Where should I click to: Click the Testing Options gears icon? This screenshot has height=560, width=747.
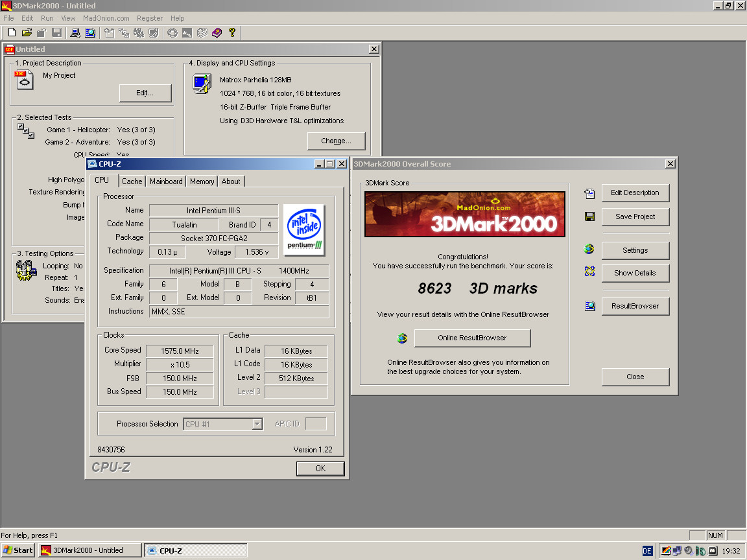(x=26, y=270)
